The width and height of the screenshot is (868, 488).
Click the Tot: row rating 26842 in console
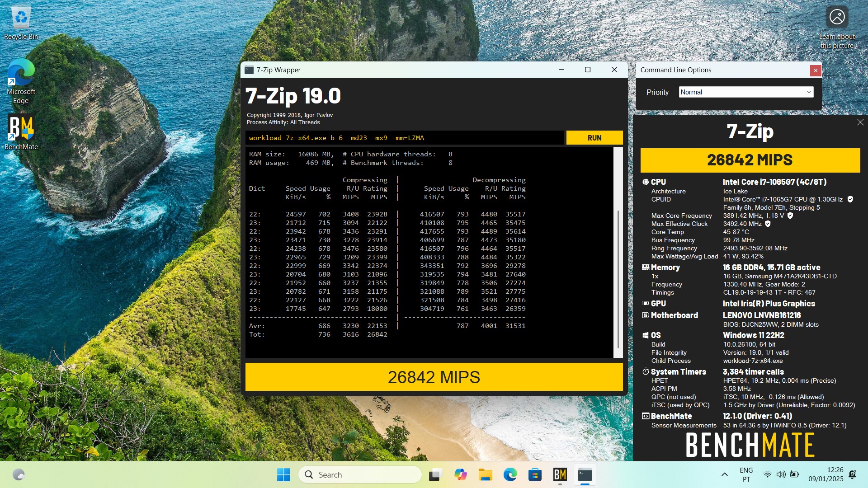(x=377, y=334)
